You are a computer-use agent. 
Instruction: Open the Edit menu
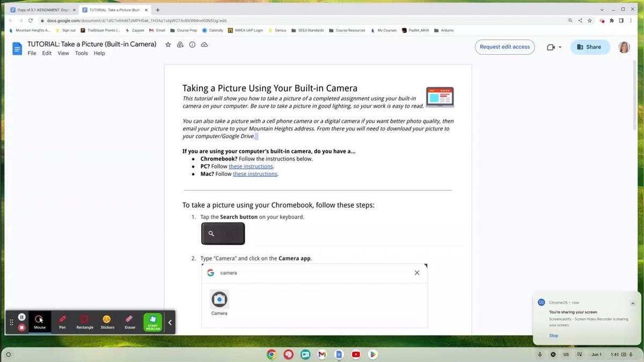click(x=47, y=53)
